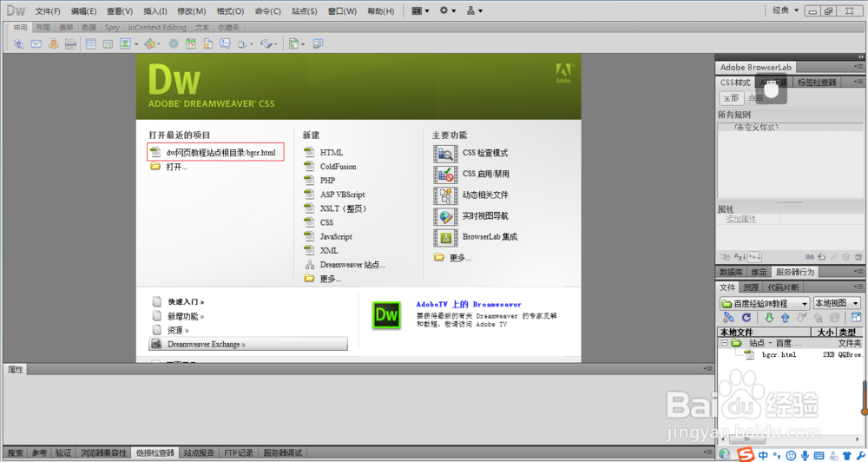Viewport: 868px width, 462px height.
Task: Expand Files panel to show sites
Action: pos(857,318)
